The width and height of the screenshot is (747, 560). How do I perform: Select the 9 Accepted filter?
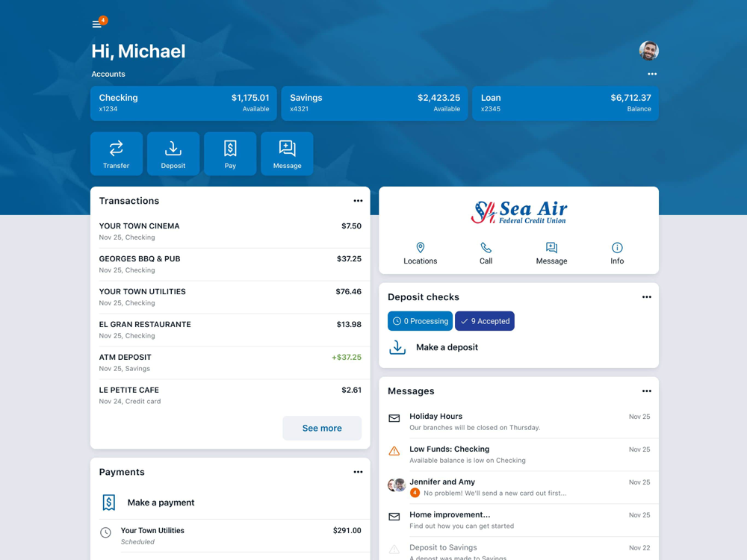coord(485,321)
